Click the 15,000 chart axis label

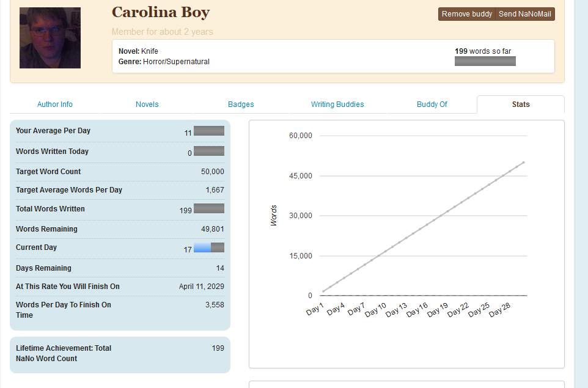point(300,256)
